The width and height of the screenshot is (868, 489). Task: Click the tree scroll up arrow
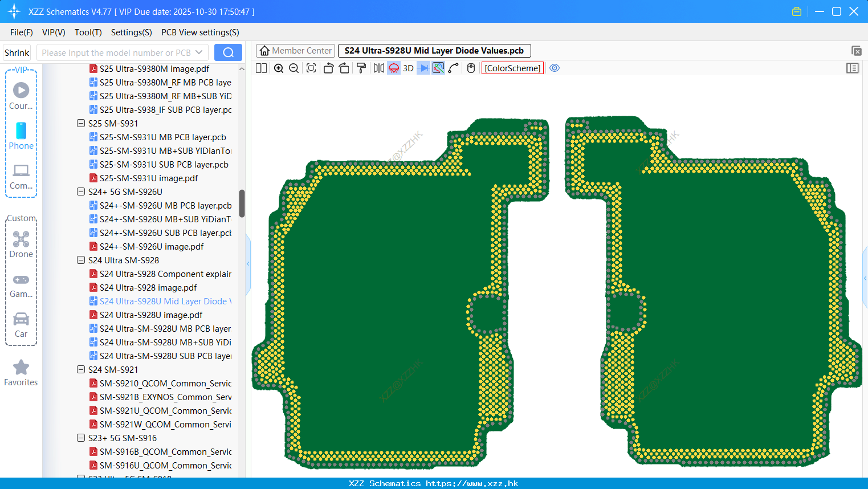click(x=242, y=68)
